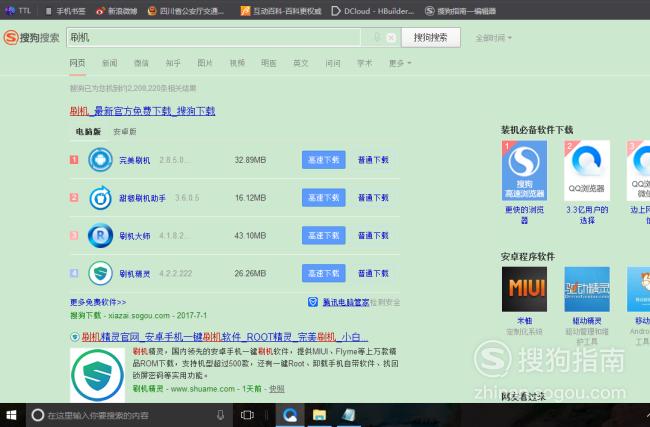Screen dimensions: 650x427
Task: Open the 刷机精灵 name link in list
Action: 135,274
